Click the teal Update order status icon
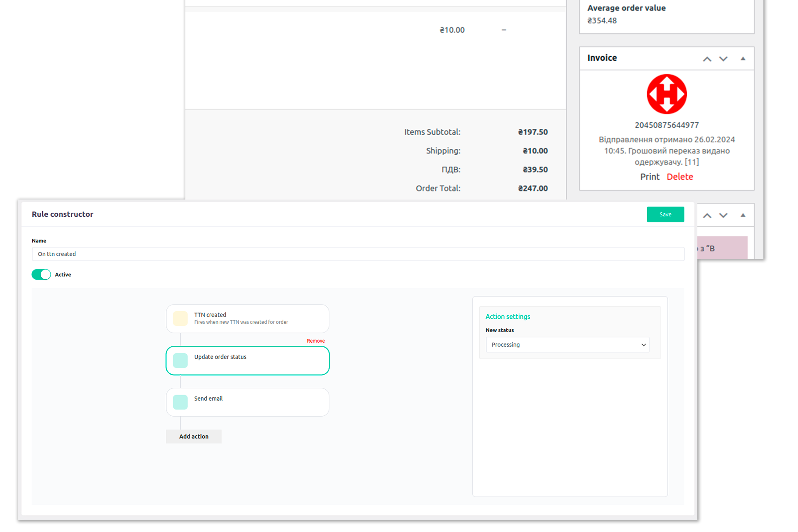 click(x=180, y=360)
